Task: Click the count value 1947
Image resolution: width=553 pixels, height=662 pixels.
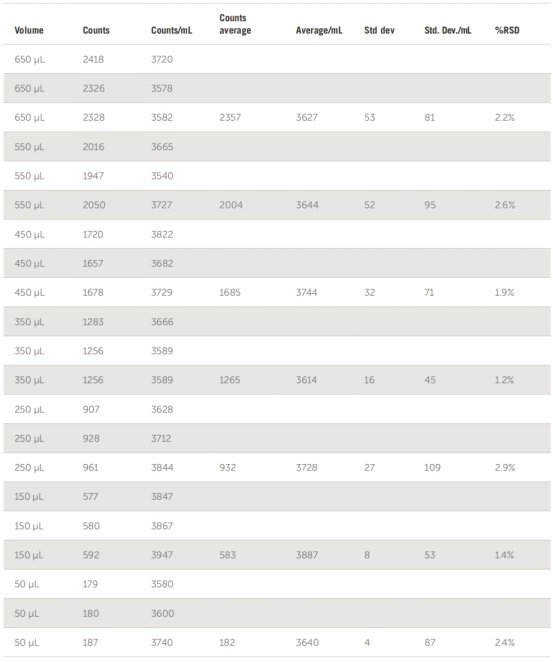Action: pyautogui.click(x=93, y=176)
